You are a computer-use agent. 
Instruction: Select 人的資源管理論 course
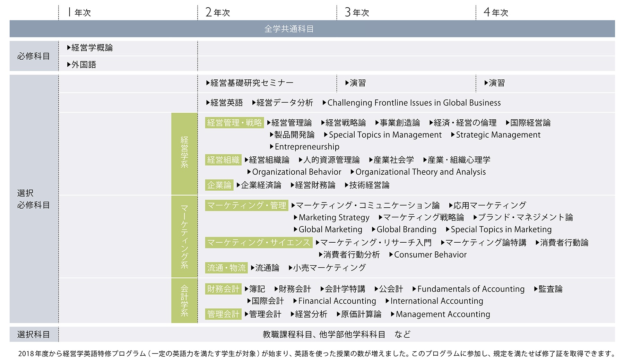329,160
